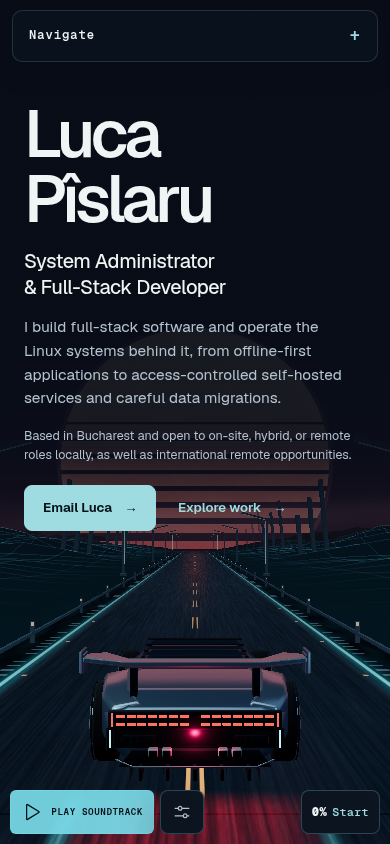The image size is (390, 844).
Task: Follow the Explore work link
Action: point(231,508)
